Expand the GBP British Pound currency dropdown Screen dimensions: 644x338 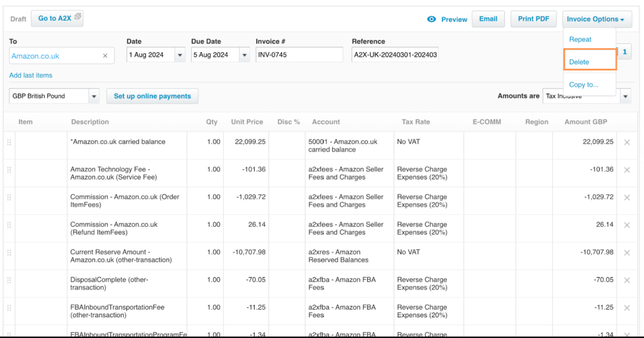pos(94,97)
